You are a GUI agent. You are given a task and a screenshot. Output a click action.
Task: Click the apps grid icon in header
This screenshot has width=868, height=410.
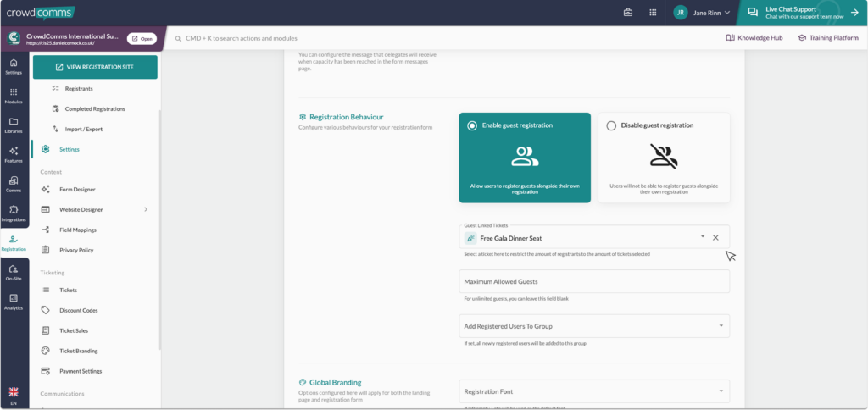(653, 13)
